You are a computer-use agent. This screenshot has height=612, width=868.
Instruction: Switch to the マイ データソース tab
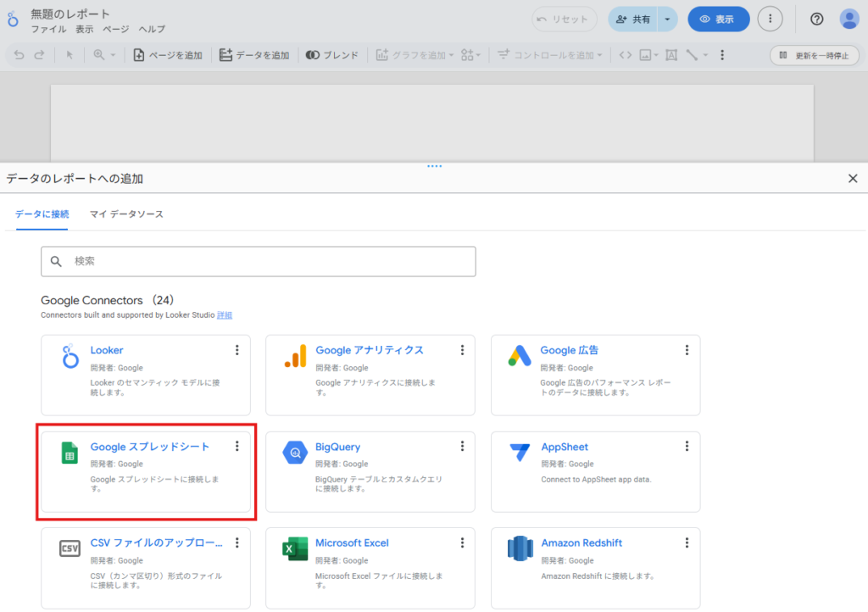[126, 214]
